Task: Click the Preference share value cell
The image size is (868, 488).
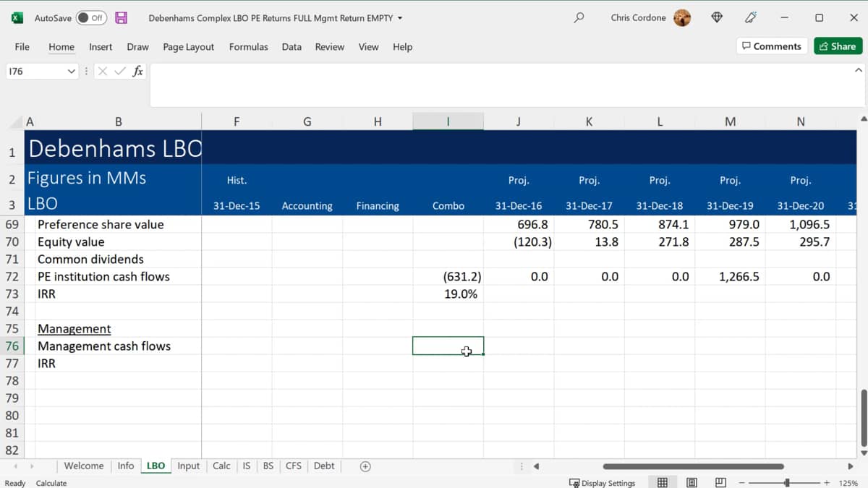Action: (118, 224)
